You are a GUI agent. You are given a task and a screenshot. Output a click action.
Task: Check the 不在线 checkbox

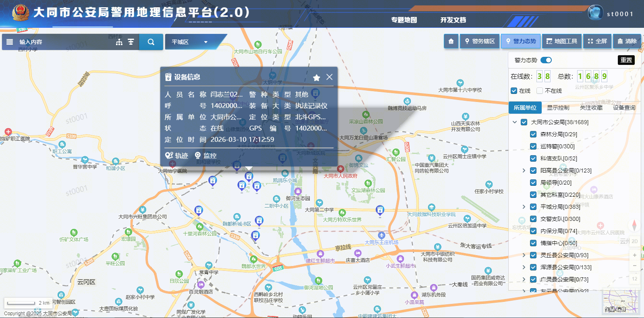pyautogui.click(x=540, y=91)
